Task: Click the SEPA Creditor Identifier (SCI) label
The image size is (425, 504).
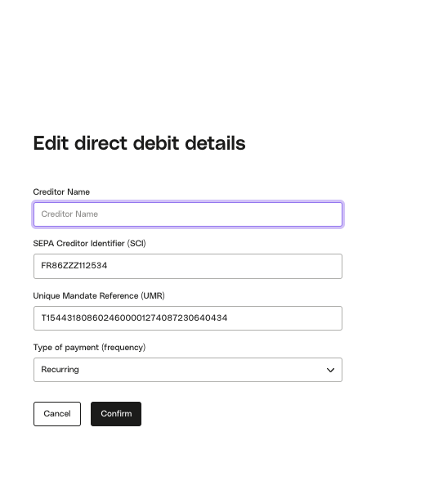Action: coord(89,244)
